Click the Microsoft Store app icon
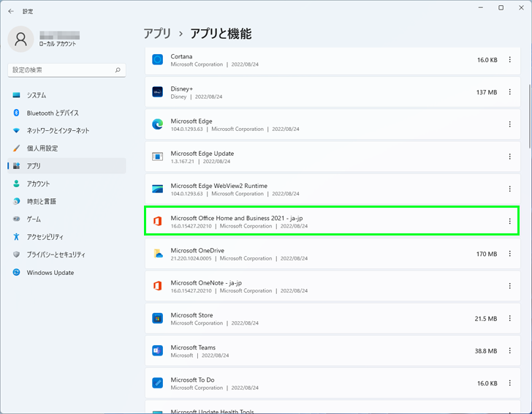 pyautogui.click(x=157, y=318)
